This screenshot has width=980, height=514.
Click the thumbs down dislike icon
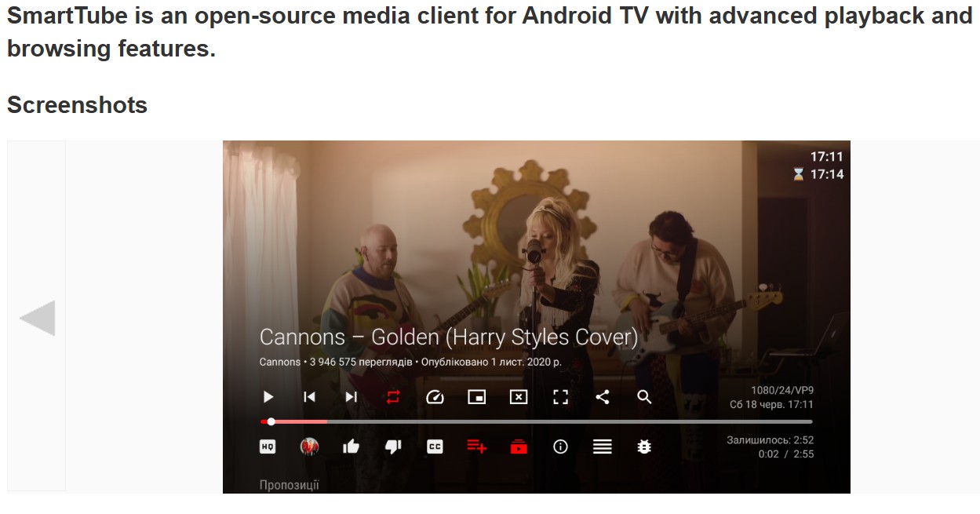pyautogui.click(x=393, y=447)
